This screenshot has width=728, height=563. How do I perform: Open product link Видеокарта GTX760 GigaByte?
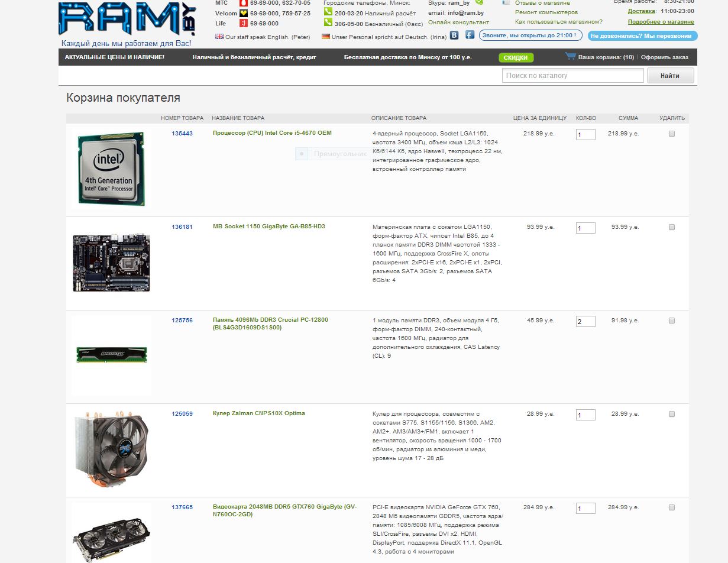(285, 510)
